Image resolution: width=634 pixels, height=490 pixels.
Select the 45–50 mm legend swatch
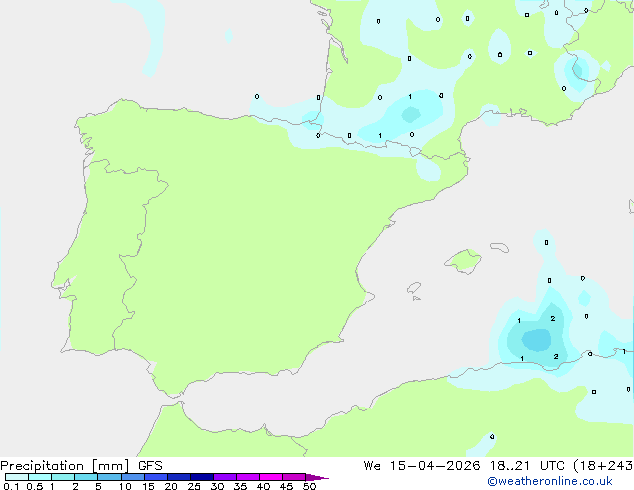tap(294, 477)
